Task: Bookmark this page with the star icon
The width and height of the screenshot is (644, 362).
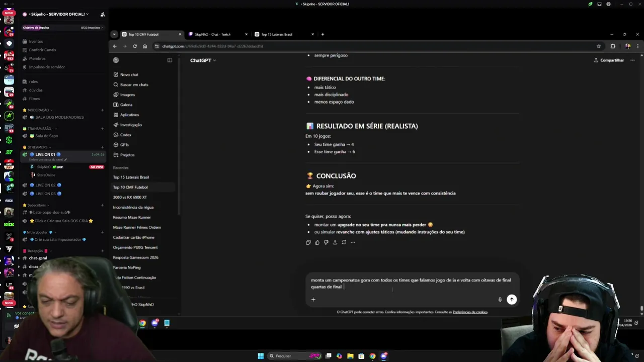Action: (599, 46)
